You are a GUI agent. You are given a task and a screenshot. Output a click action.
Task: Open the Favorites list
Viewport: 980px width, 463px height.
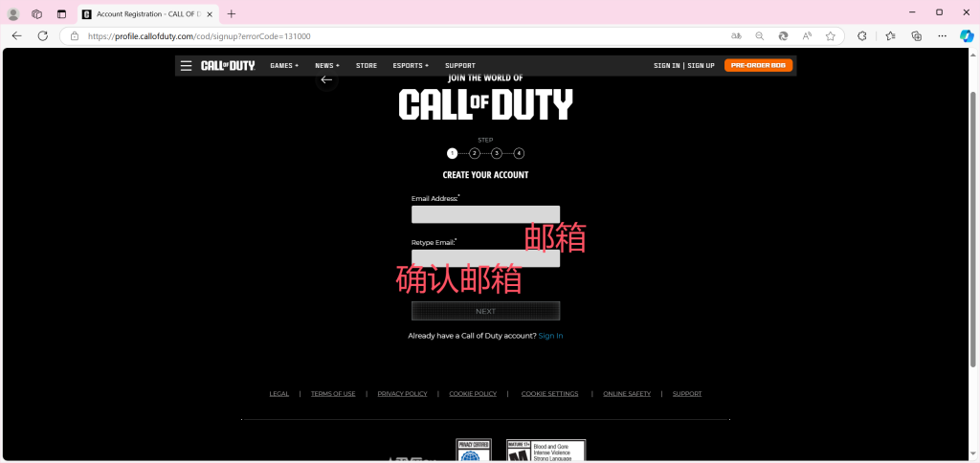[891, 36]
